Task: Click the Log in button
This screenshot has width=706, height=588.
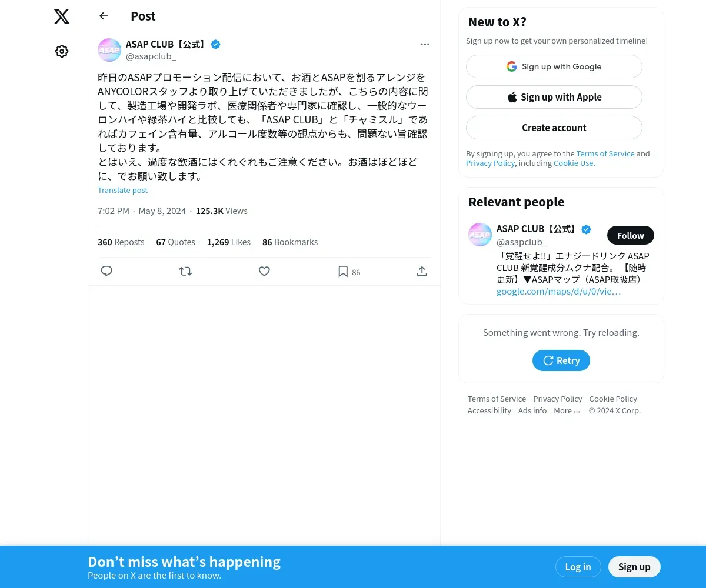Action: 578,567
